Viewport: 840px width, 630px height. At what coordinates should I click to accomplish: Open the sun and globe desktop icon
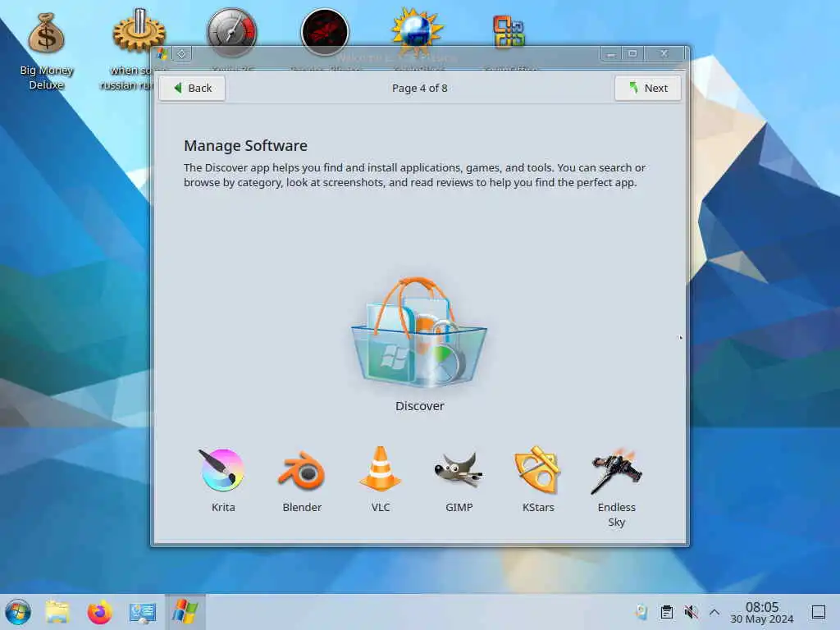click(x=418, y=32)
